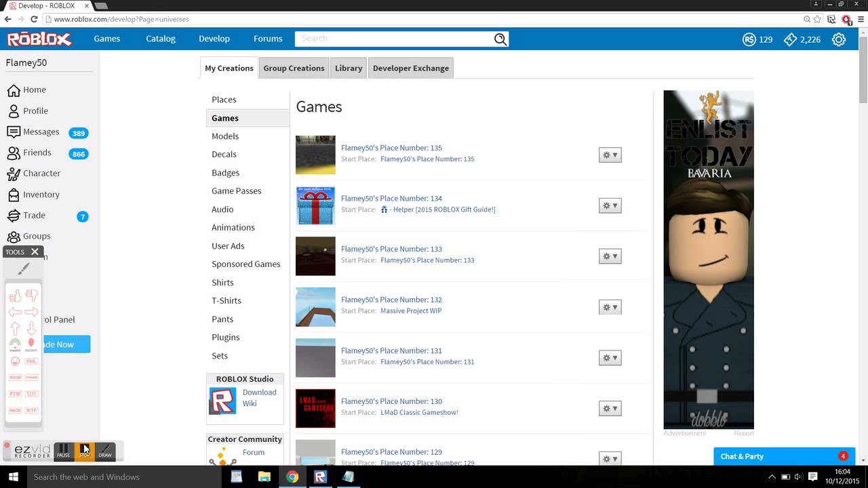Open File Explorer from the taskbar

click(264, 476)
